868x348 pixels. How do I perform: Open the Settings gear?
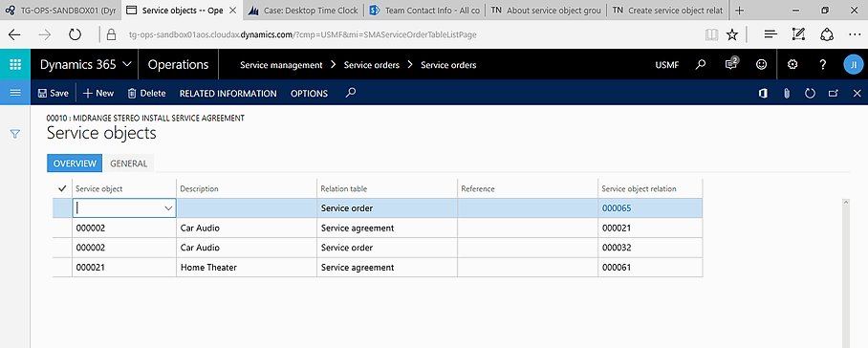(792, 65)
